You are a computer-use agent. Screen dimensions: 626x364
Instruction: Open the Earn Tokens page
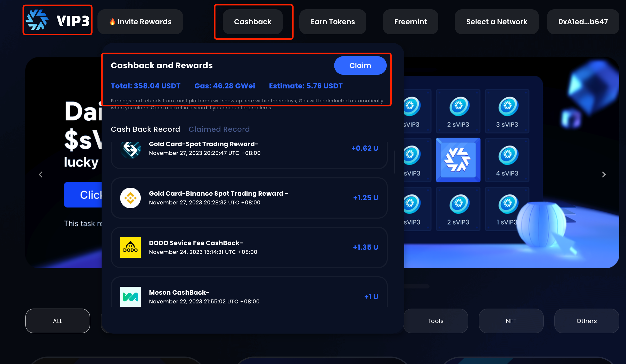333,22
